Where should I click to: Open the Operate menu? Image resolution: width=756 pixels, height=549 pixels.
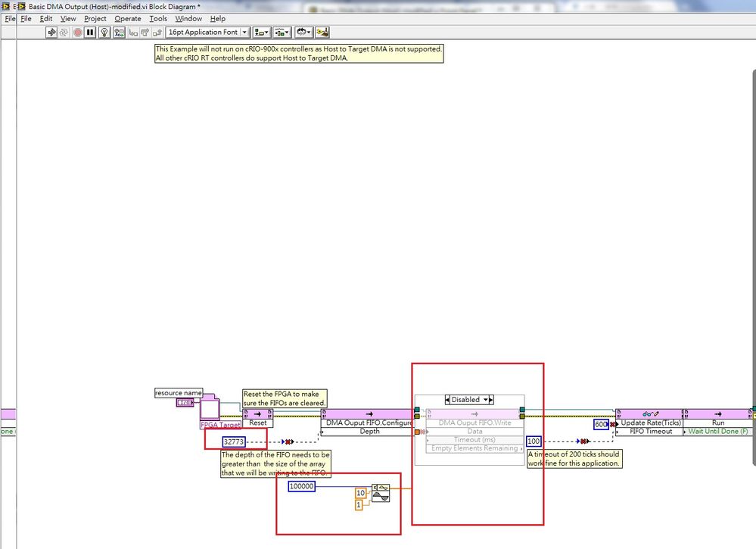128,18
